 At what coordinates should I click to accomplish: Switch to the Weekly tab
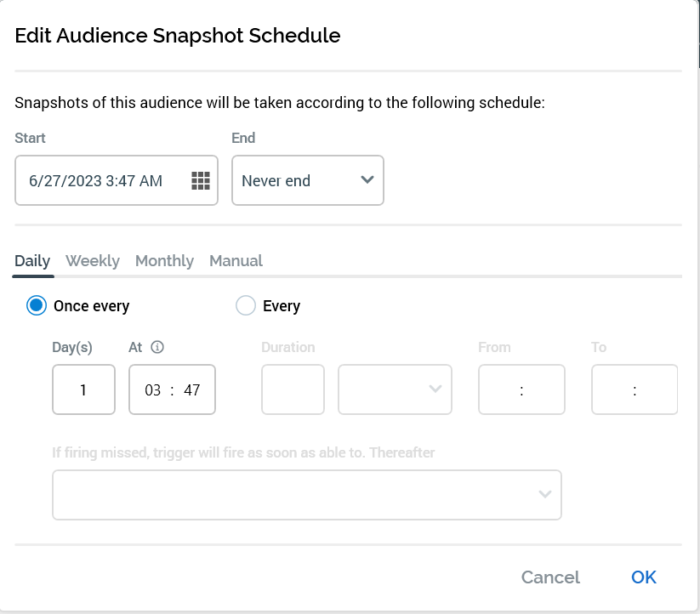tap(93, 261)
